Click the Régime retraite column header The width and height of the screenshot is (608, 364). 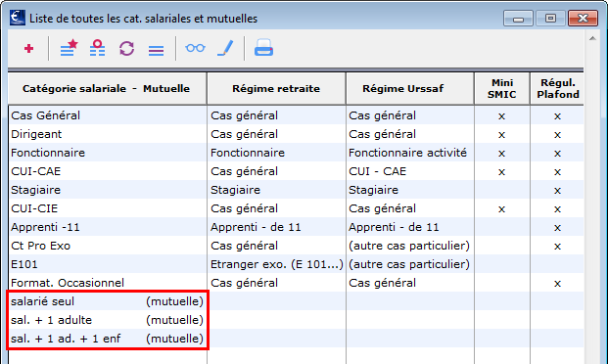(276, 89)
